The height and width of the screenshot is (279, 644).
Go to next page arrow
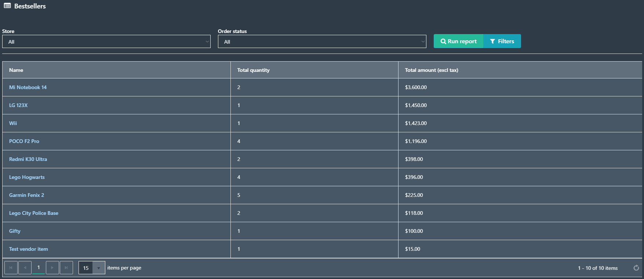[x=52, y=268]
